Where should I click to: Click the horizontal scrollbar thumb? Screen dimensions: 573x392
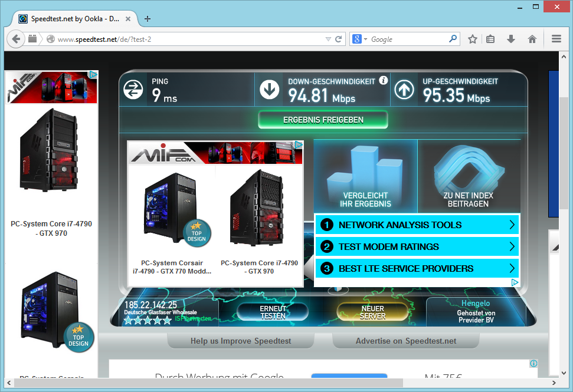pos(208,383)
